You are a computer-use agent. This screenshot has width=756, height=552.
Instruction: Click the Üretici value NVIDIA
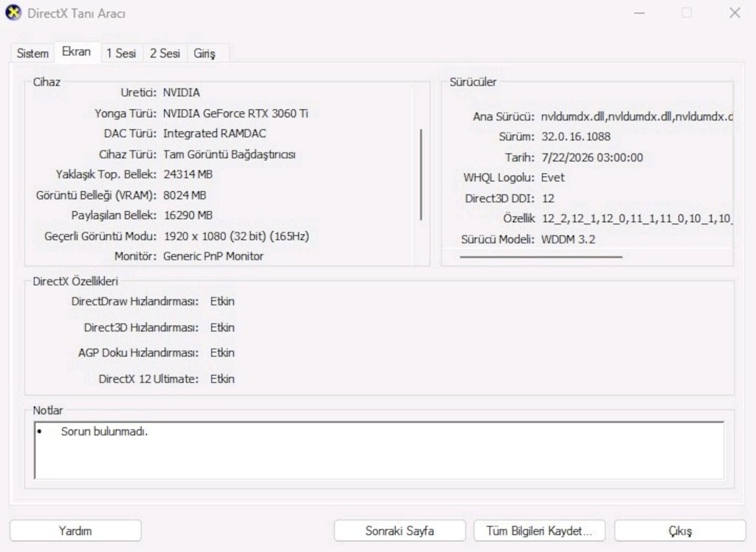182,92
